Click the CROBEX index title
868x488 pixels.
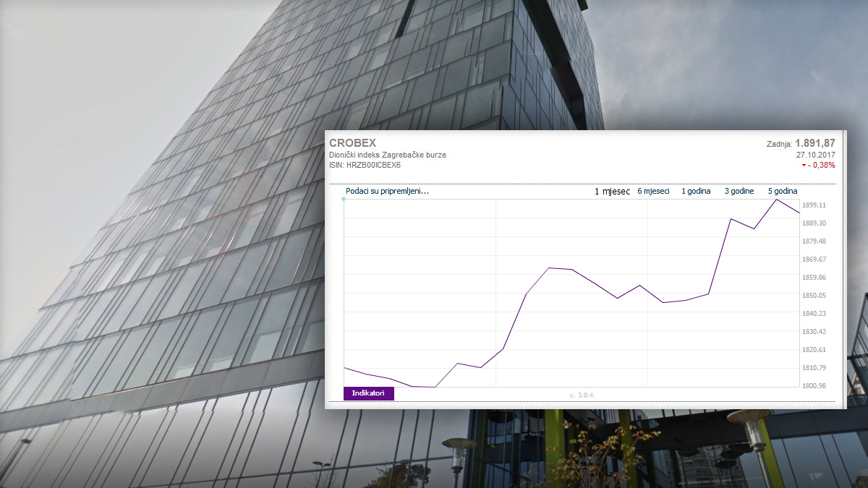click(x=352, y=143)
